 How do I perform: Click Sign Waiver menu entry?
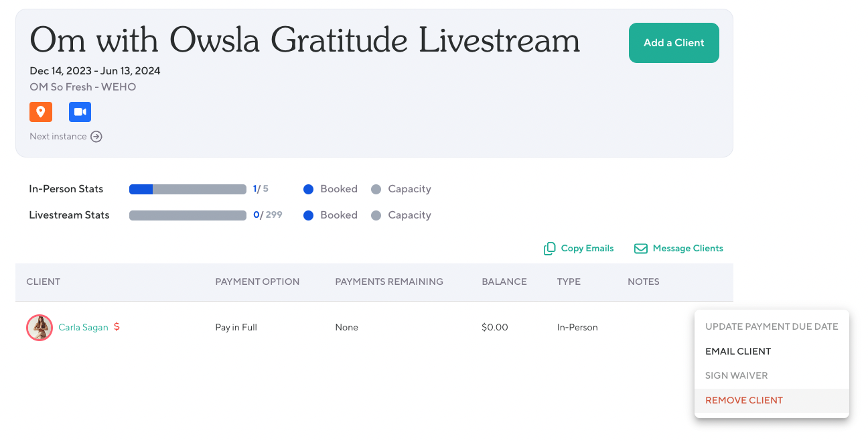click(737, 375)
